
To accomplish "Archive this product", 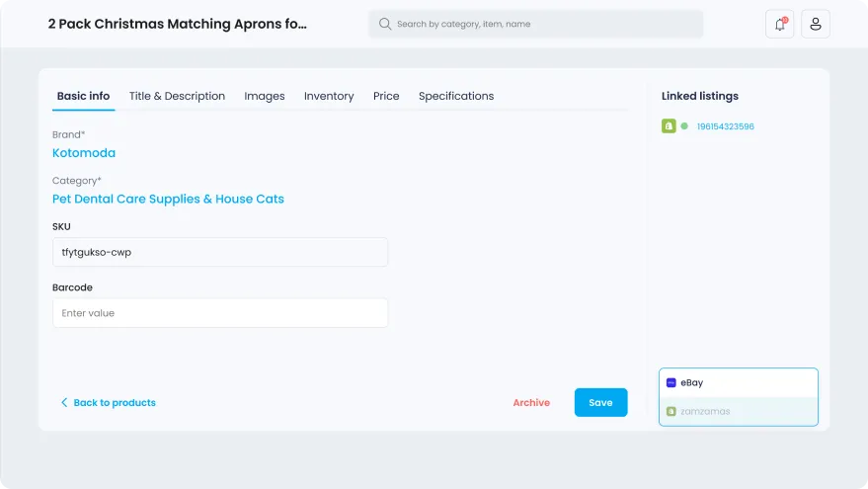I will [531, 403].
